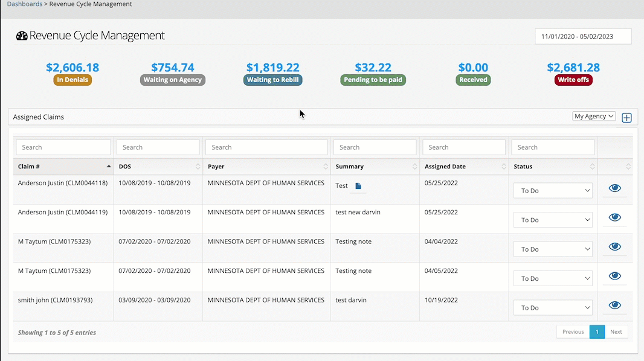Image resolution: width=644 pixels, height=361 pixels.
Task: Open the My Agency dropdown
Action: [593, 115]
